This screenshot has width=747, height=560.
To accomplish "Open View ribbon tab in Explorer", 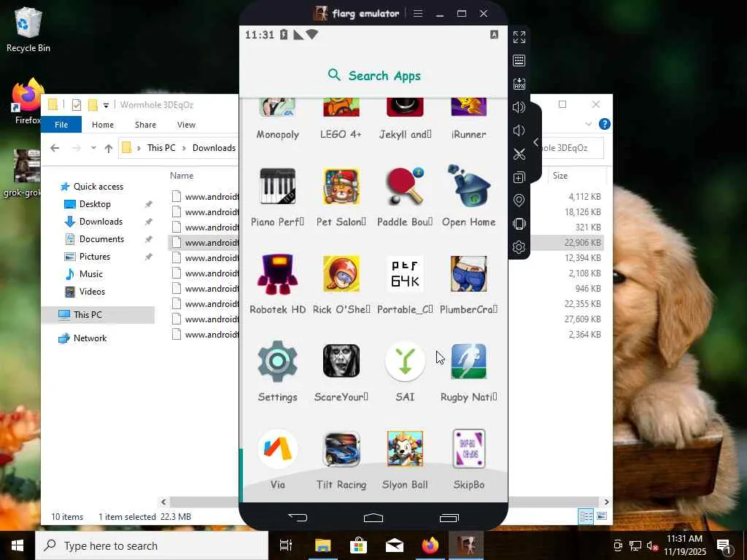I will tap(186, 125).
